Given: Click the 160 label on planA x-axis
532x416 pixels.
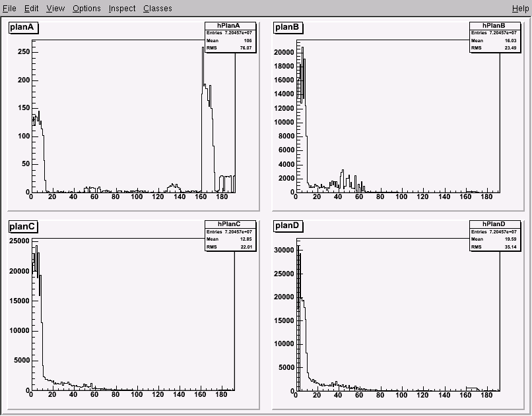Looking at the screenshot, I should [201, 196].
